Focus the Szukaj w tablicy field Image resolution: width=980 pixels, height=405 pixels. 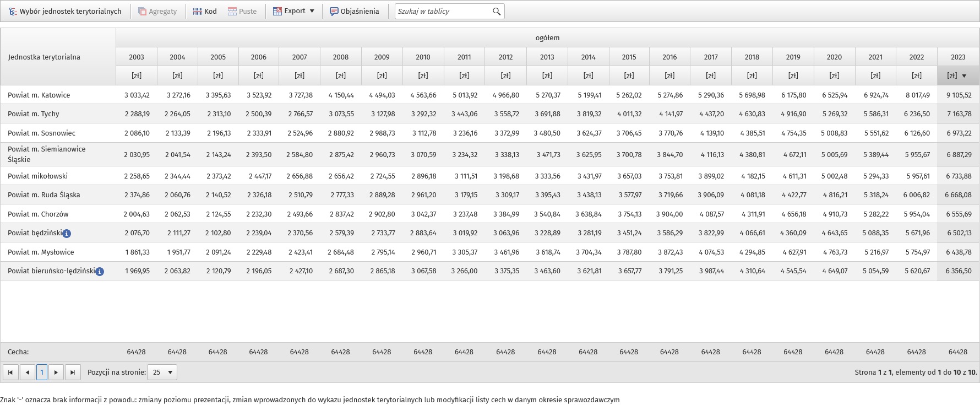[442, 12]
